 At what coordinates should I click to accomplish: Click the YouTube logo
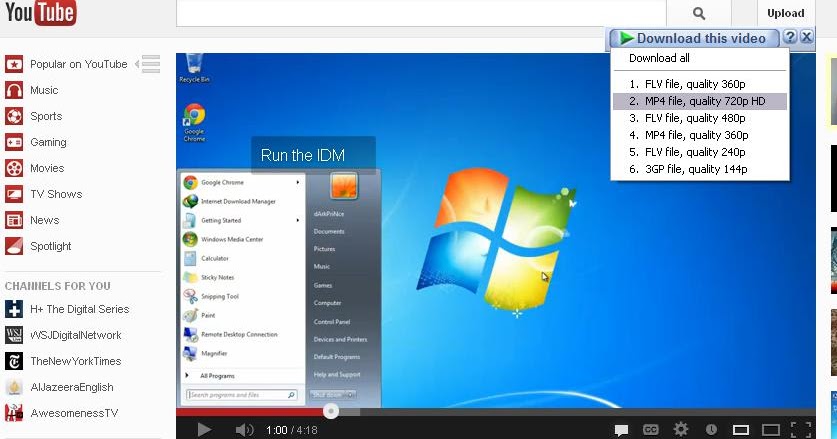click(41, 12)
